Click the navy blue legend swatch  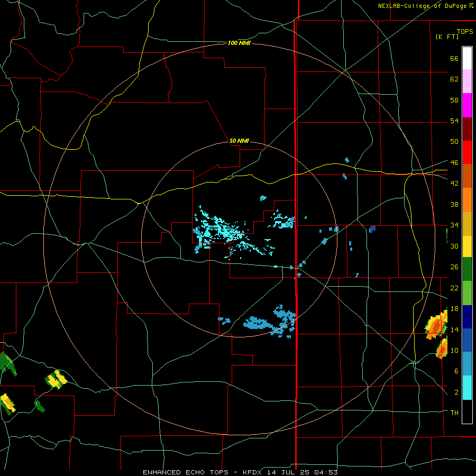[467, 317]
